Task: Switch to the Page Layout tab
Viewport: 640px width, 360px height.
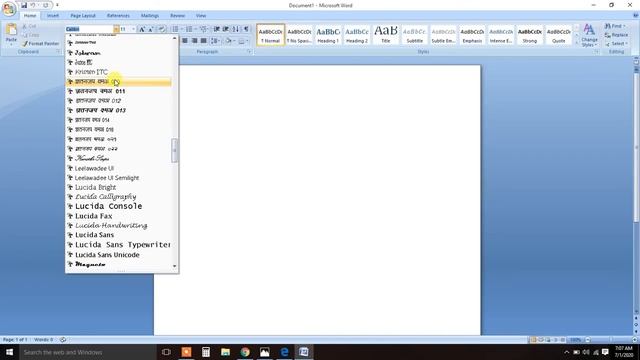Action: pyautogui.click(x=83, y=16)
